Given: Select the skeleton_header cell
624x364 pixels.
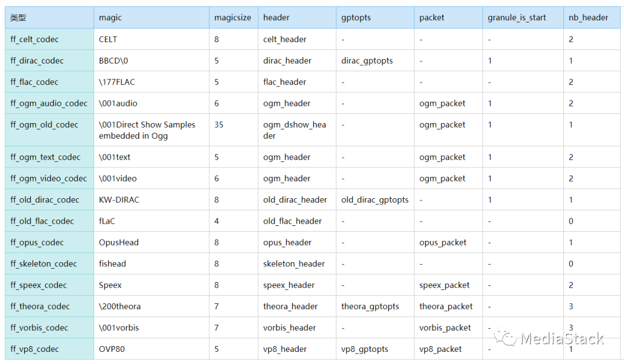Looking at the screenshot, I should click(x=294, y=263).
